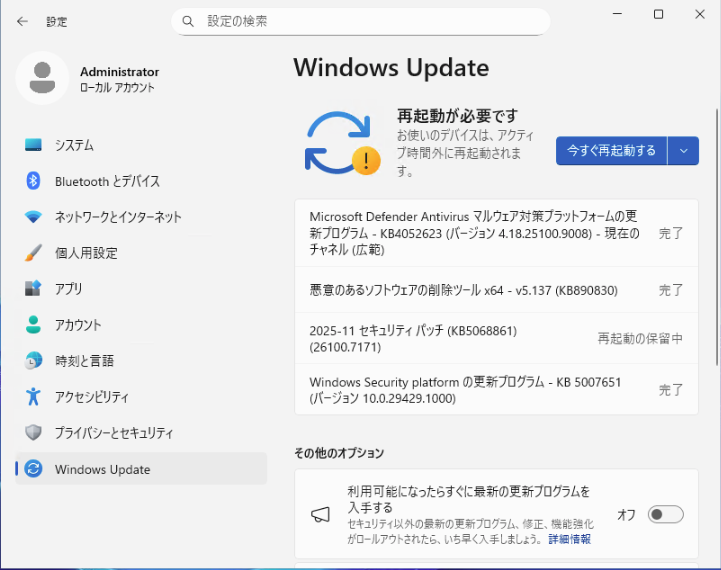Viewport: 721px width, 570px height.
Task: Click the Privacy and security shield icon
Action: [x=34, y=433]
